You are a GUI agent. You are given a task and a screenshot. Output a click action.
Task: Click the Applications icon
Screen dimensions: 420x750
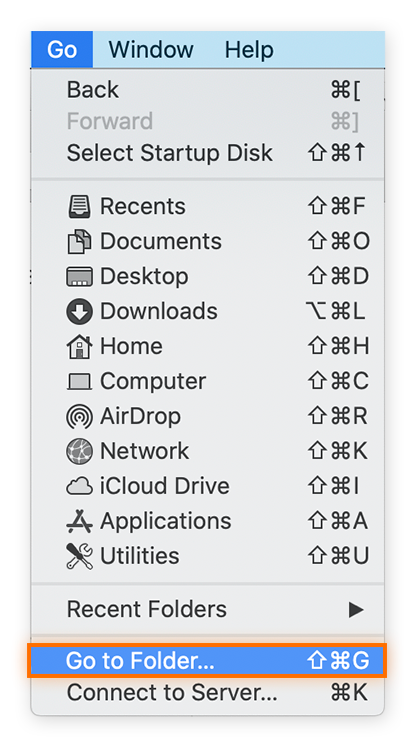tap(79, 521)
